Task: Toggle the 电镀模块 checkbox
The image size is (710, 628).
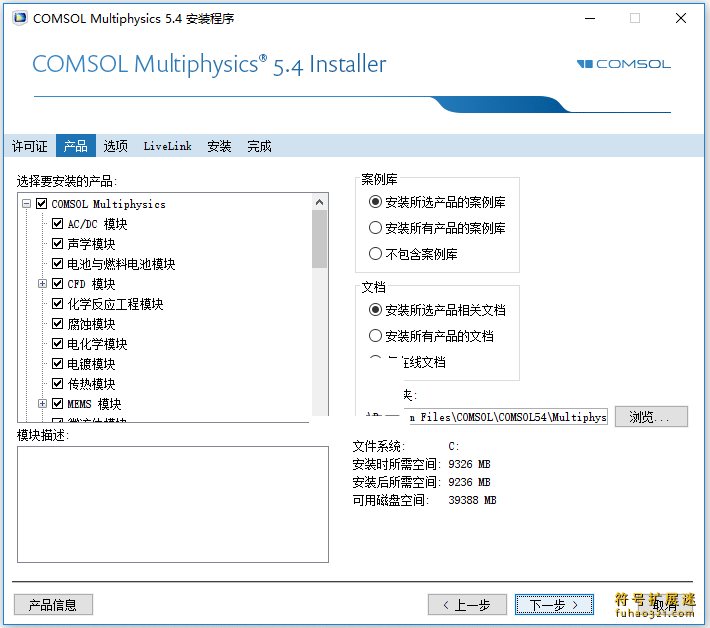Action: click(x=58, y=364)
